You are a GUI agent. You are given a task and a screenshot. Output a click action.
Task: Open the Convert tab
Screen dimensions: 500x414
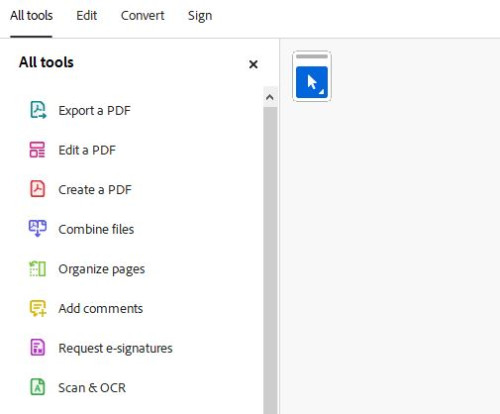click(142, 16)
